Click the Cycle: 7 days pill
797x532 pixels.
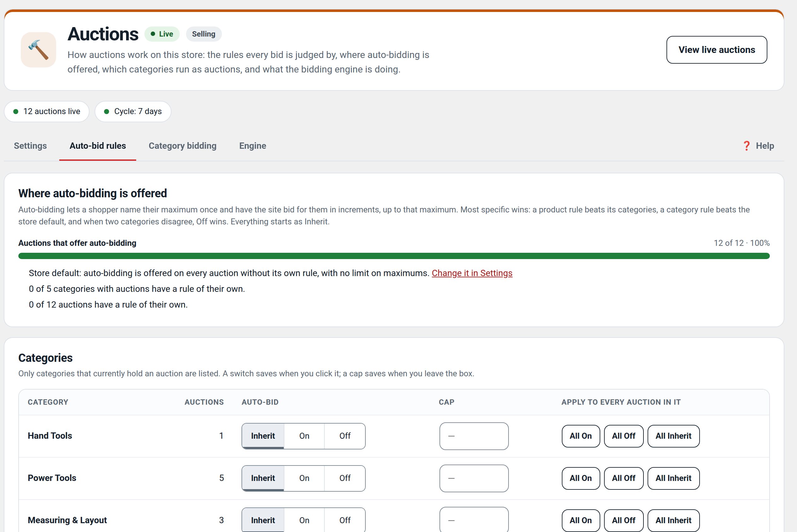(x=133, y=111)
